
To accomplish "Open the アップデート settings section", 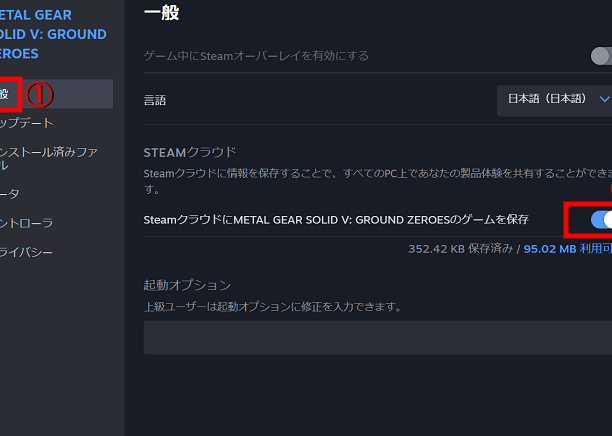I will pyautogui.click(x=28, y=123).
